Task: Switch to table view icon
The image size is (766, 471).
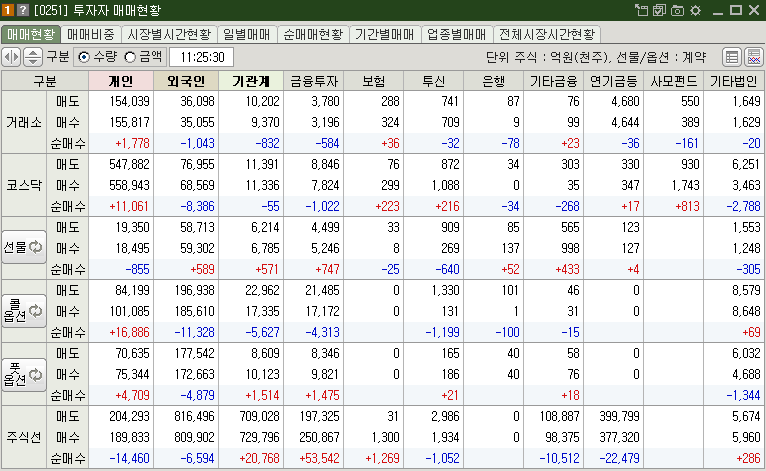Action: [x=732, y=57]
